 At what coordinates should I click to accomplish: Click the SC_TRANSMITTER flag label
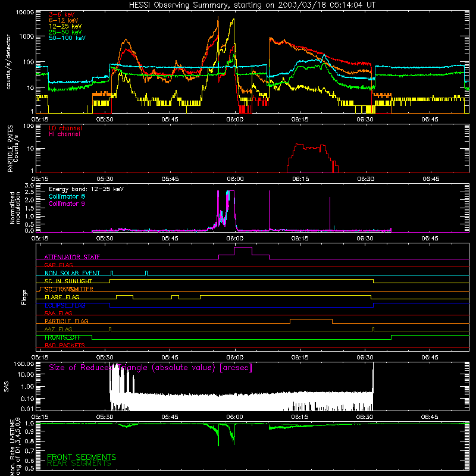[x=69, y=289]
